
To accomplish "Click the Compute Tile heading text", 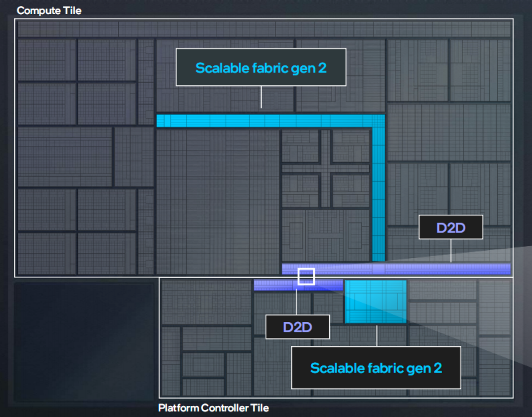I will coord(49,11).
